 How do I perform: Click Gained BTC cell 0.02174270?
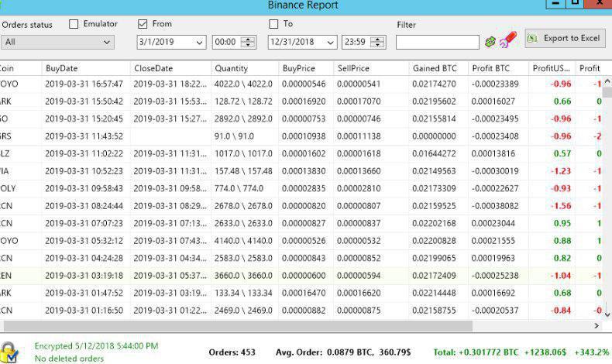point(434,84)
